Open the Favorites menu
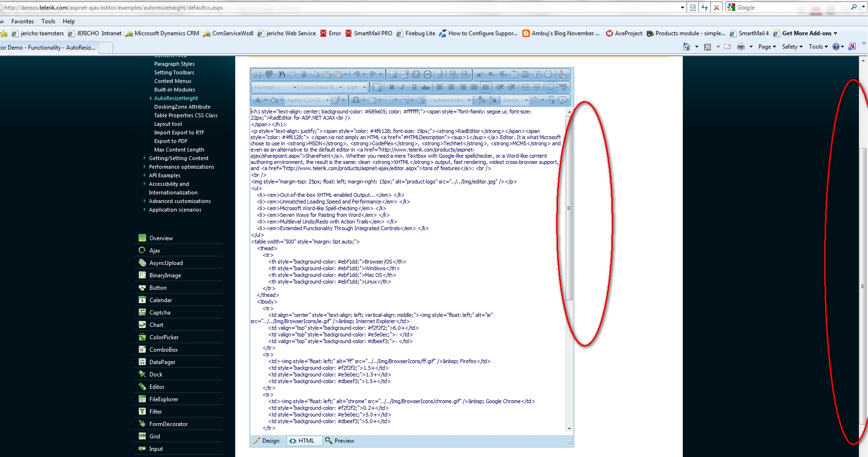Viewport: 868px width, 457px height. (22, 21)
